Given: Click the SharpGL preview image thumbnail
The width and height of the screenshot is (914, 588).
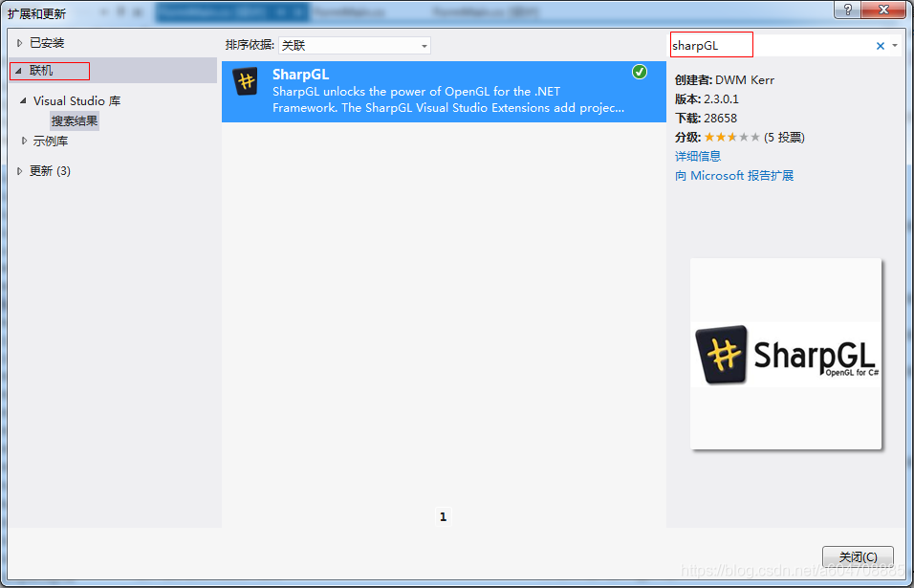Looking at the screenshot, I should click(x=786, y=354).
